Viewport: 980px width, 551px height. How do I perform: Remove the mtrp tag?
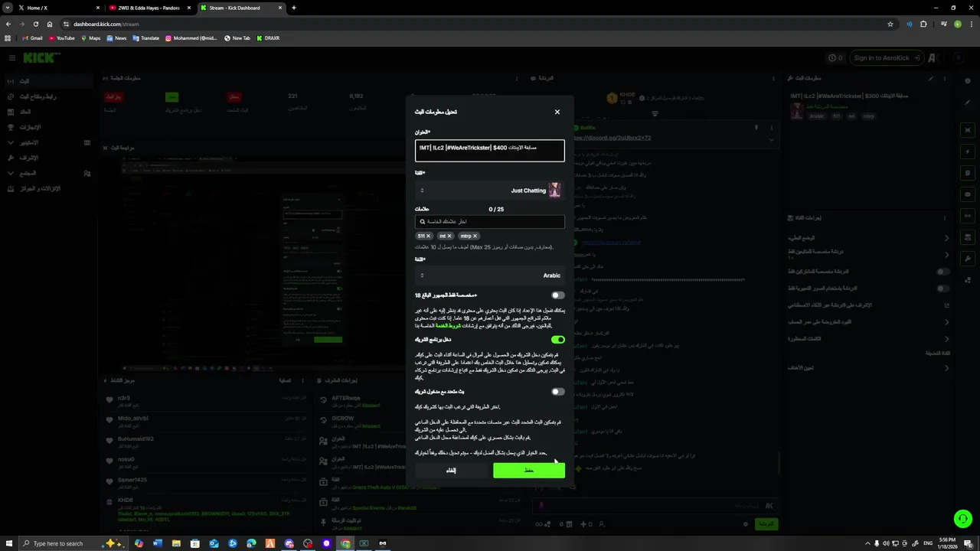[x=475, y=236]
